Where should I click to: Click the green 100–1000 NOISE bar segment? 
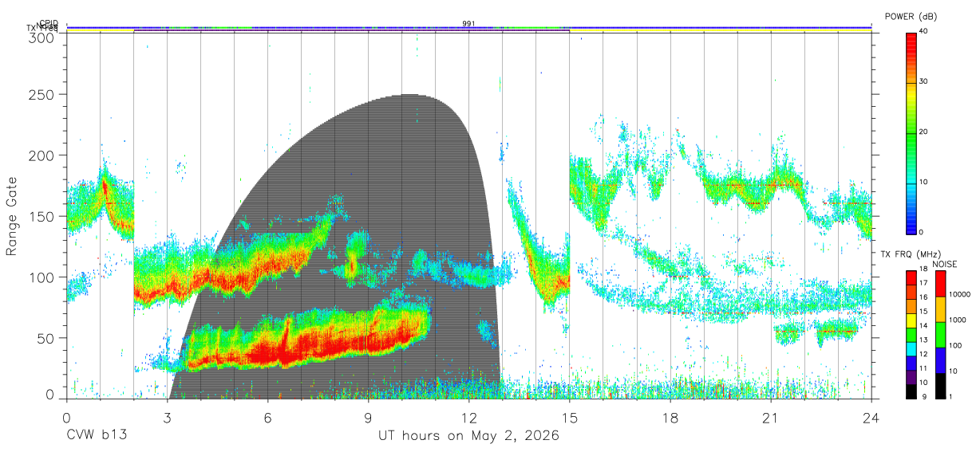(940, 335)
